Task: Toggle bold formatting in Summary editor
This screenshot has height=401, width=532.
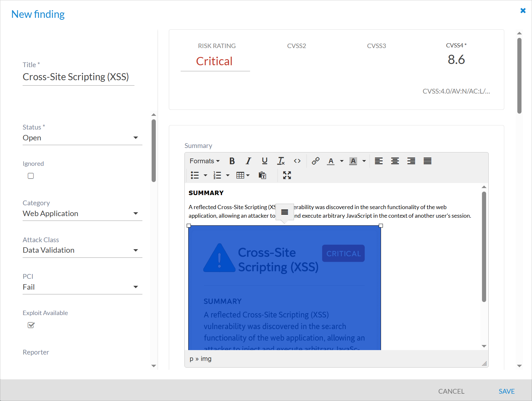Action: (x=232, y=161)
